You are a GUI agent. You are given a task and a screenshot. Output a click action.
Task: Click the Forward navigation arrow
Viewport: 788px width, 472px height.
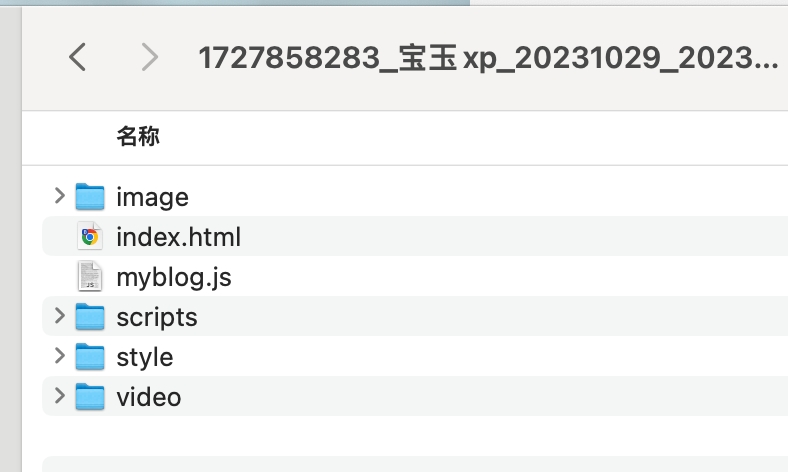click(150, 57)
